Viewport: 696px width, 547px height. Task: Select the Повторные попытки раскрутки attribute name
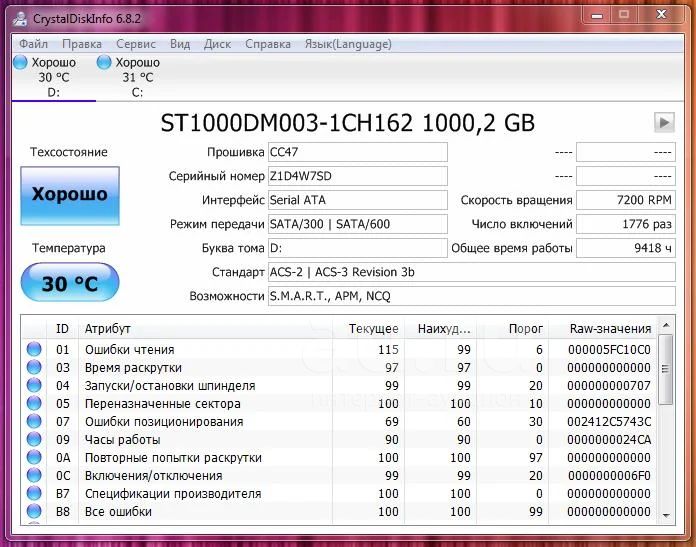(x=173, y=457)
